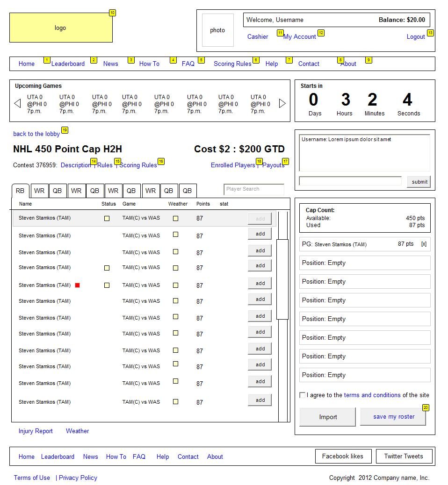This screenshot has width=448, height=485.
Task: Click the chat message input field
Action: click(x=350, y=181)
